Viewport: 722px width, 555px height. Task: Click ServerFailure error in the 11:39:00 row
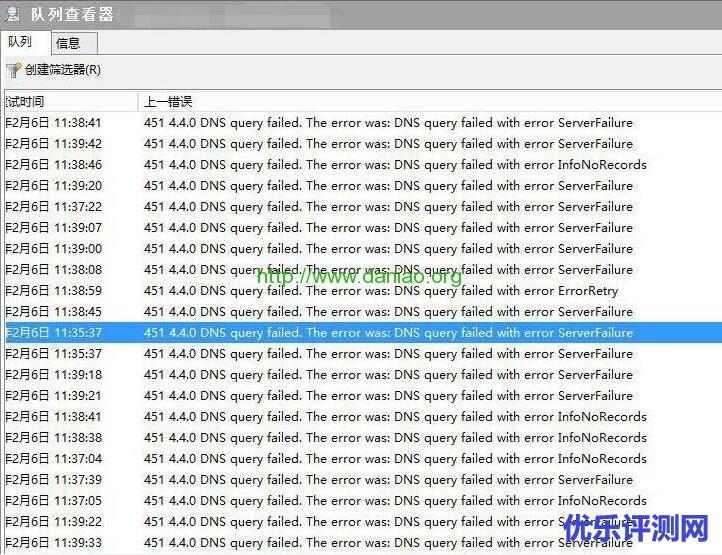[x=388, y=249]
